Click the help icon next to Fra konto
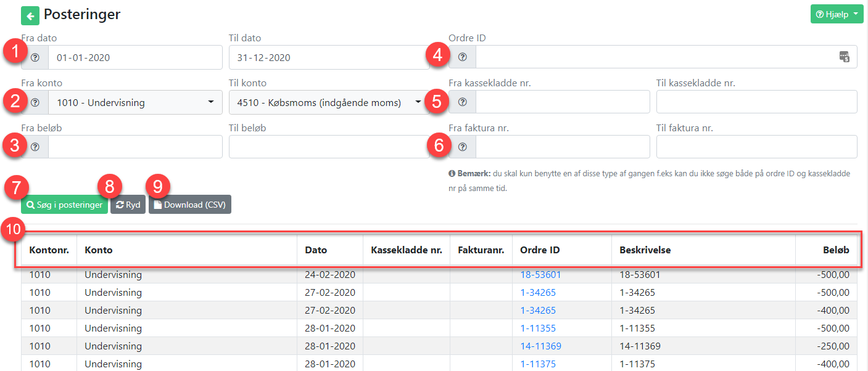The height and width of the screenshot is (371, 868). pyautogui.click(x=35, y=102)
